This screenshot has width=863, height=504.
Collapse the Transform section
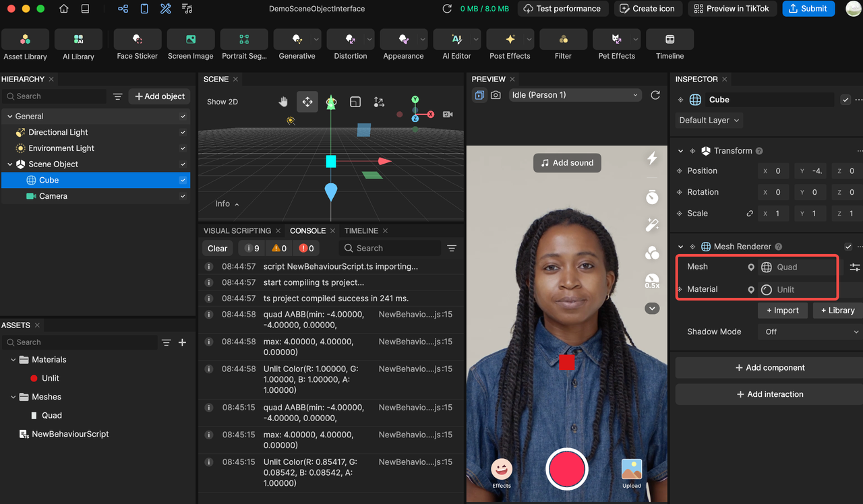(681, 151)
